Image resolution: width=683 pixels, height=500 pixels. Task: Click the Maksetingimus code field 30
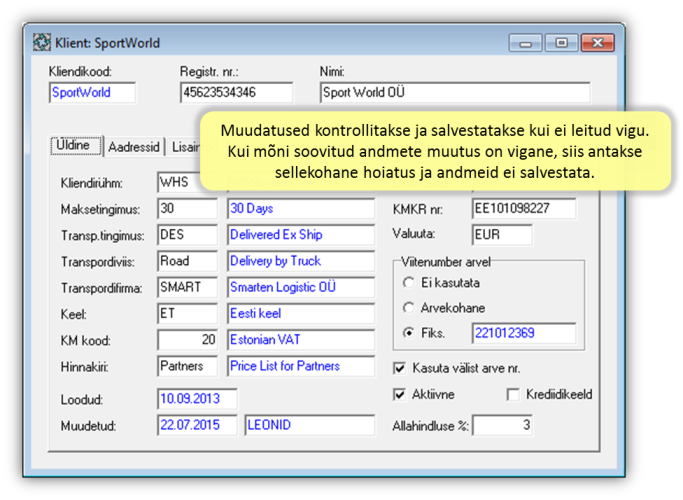pos(187,209)
